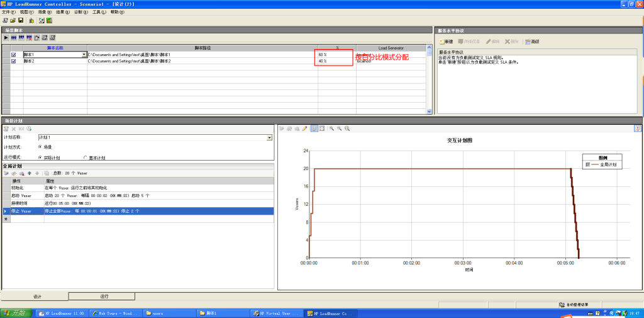Open the 脚本1 script name dropdown
This screenshot has width=644, height=318.
[x=84, y=55]
